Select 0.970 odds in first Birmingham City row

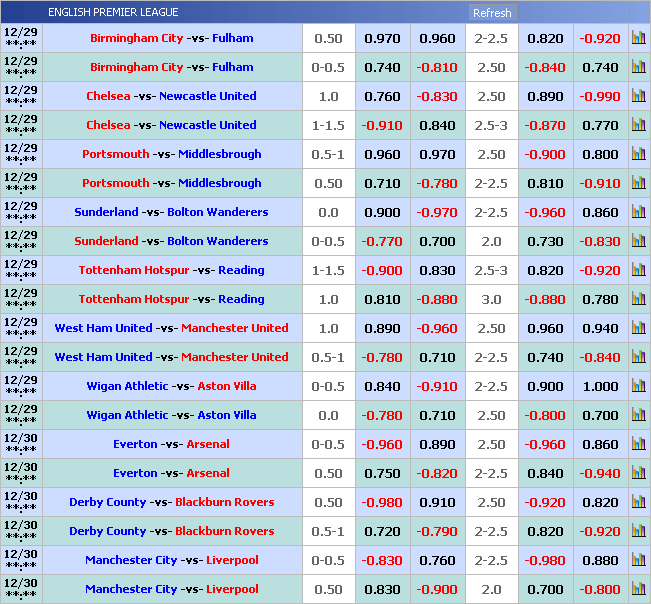tap(382, 38)
